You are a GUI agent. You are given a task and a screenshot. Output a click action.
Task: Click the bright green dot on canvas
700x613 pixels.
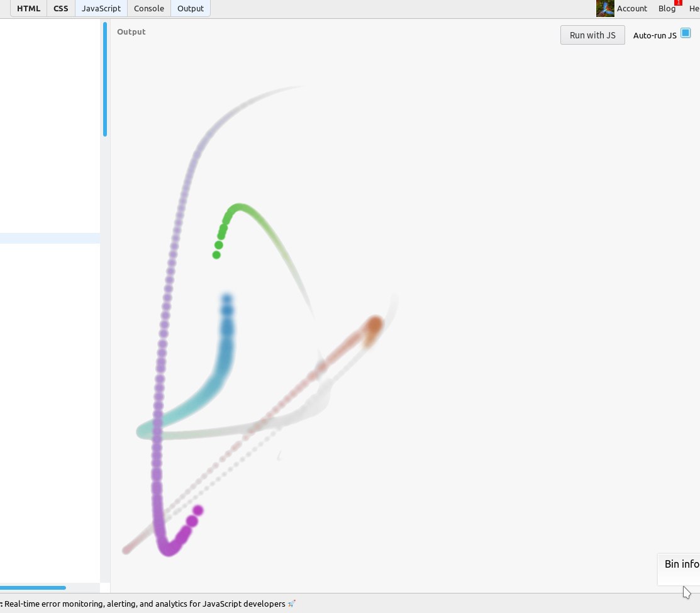click(216, 255)
